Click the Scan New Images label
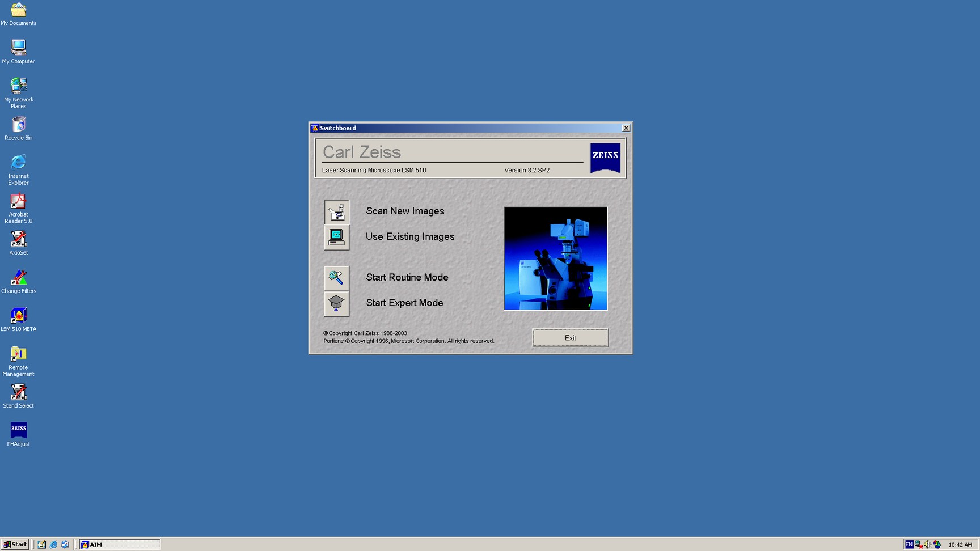Viewport: 980px width, 551px height. (405, 211)
